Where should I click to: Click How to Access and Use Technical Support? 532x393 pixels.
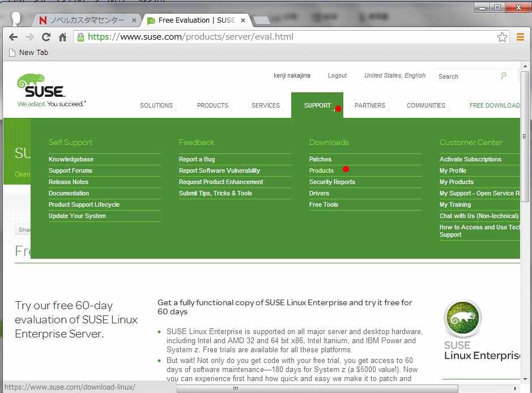point(479,231)
